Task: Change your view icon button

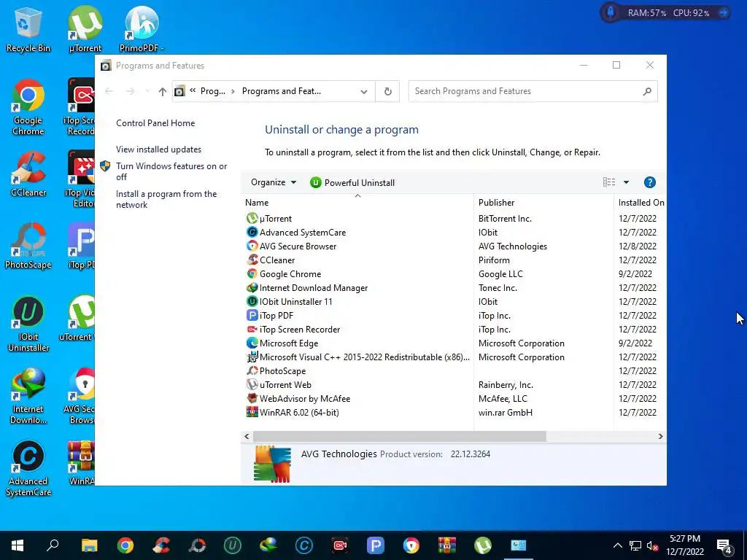Action: 609,182
